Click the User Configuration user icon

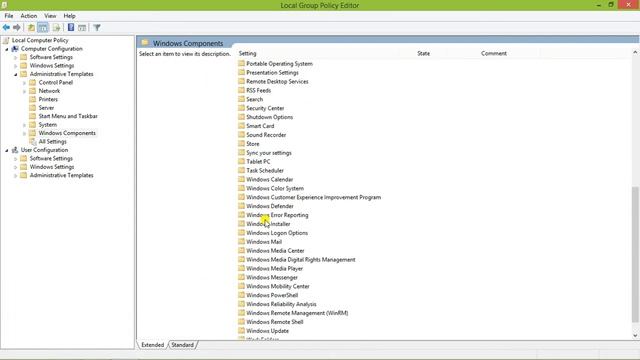15,150
